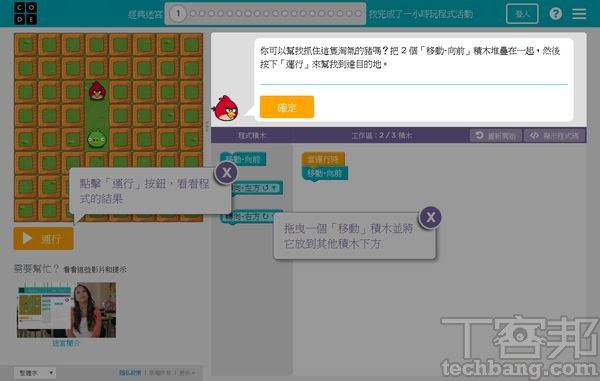This screenshot has width=600, height=381.
Task: Click the 程式積木 toolbox header
Action: coord(252,135)
